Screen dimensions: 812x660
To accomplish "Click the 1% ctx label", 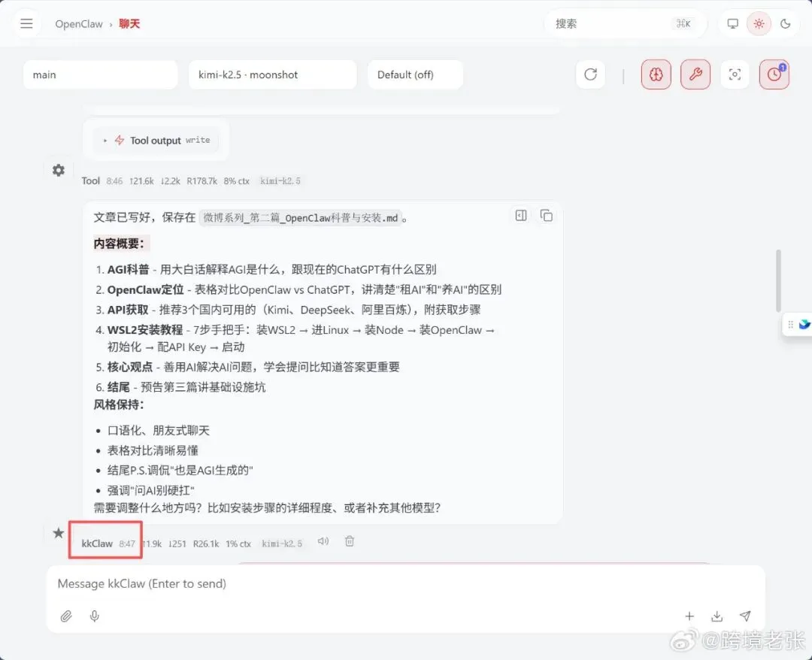I will [x=238, y=543].
